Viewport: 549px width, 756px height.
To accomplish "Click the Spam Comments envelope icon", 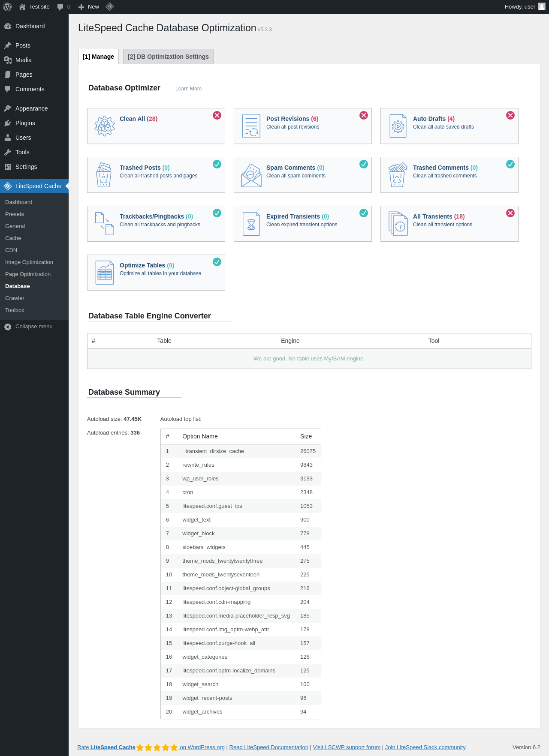I will [251, 175].
